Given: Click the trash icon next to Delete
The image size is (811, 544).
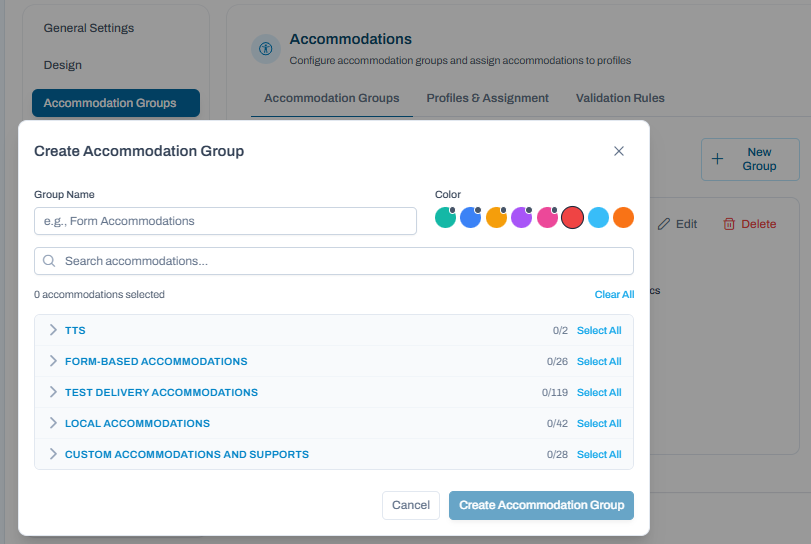Looking at the screenshot, I should click(x=729, y=224).
